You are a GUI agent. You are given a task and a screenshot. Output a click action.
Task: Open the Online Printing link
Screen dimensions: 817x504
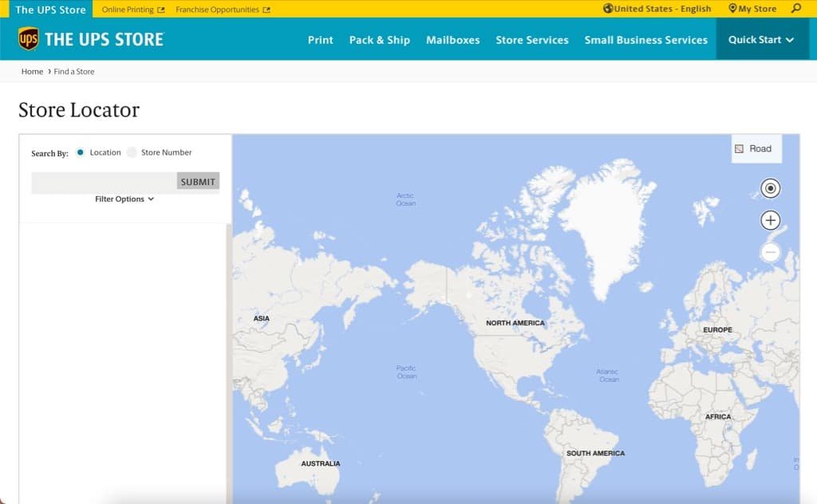coord(128,10)
